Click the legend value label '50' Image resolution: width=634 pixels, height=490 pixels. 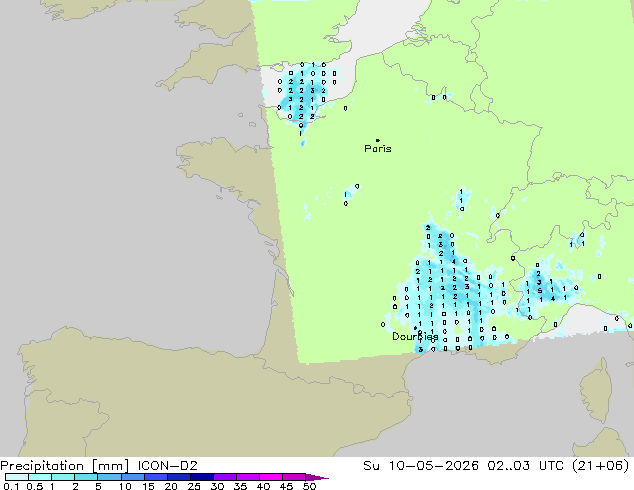point(309,486)
